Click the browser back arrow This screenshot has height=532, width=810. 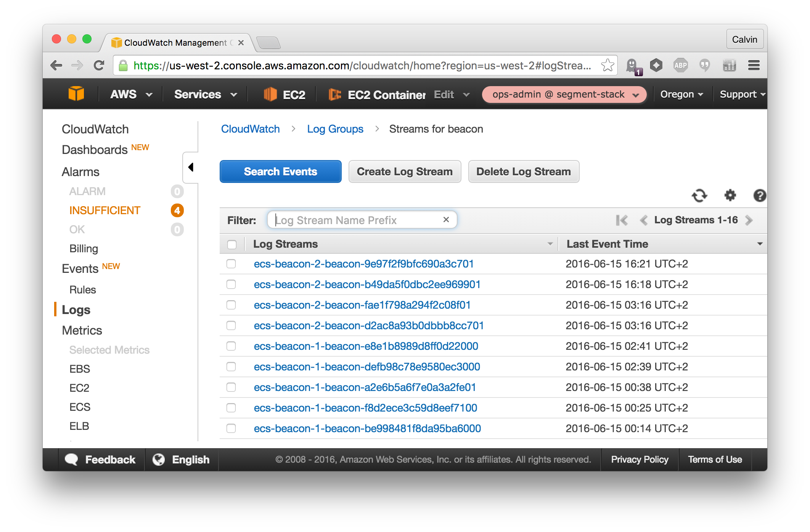pos(56,66)
